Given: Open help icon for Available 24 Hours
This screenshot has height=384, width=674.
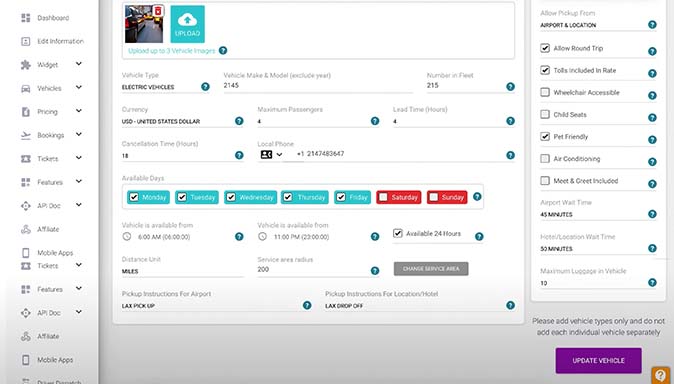Looking at the screenshot, I should coord(479,237).
